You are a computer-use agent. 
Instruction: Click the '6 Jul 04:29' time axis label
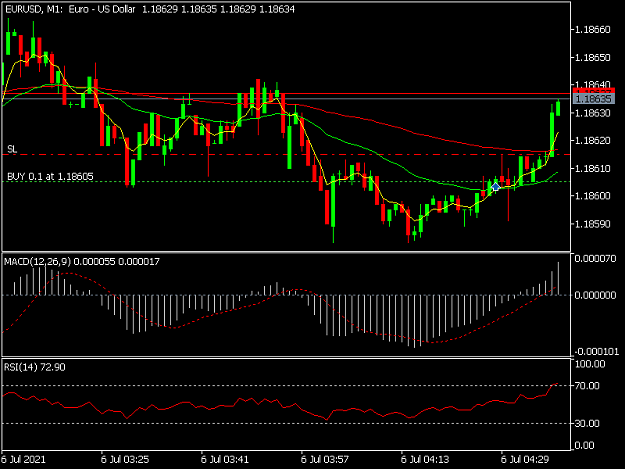525,459
